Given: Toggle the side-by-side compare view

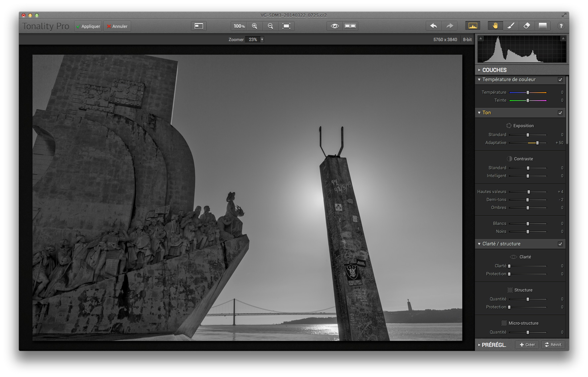Looking at the screenshot, I should click(x=350, y=26).
